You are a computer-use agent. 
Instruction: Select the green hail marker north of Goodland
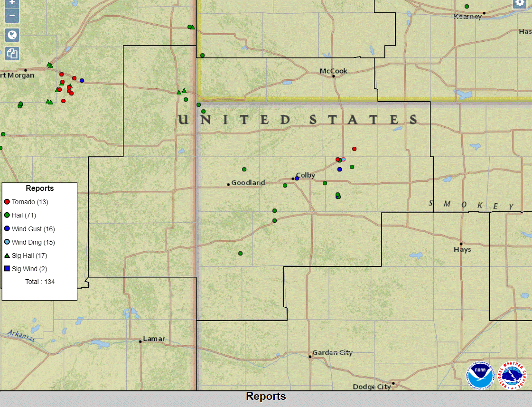tap(244, 170)
